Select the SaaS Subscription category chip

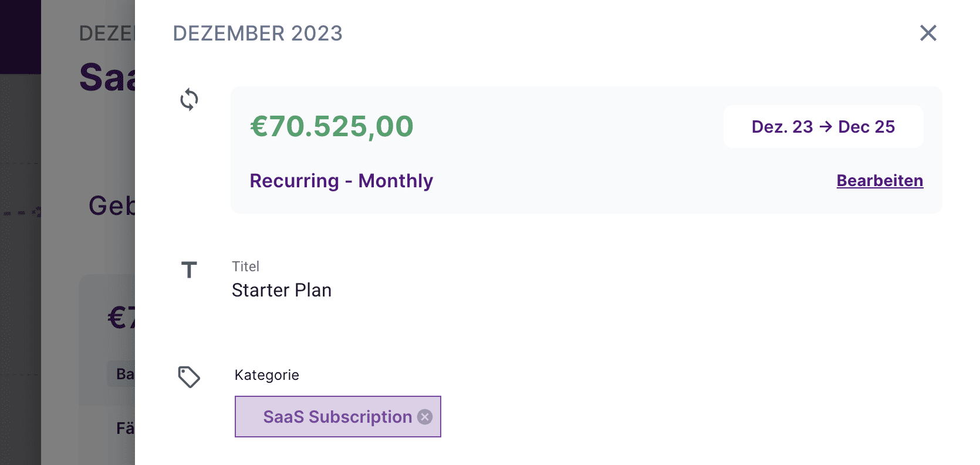(x=336, y=417)
